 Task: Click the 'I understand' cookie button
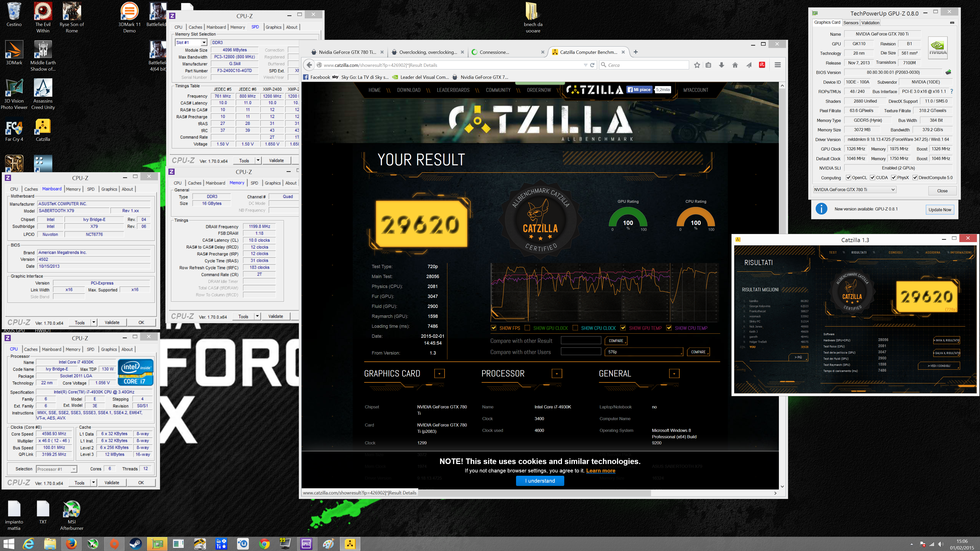coord(540,481)
